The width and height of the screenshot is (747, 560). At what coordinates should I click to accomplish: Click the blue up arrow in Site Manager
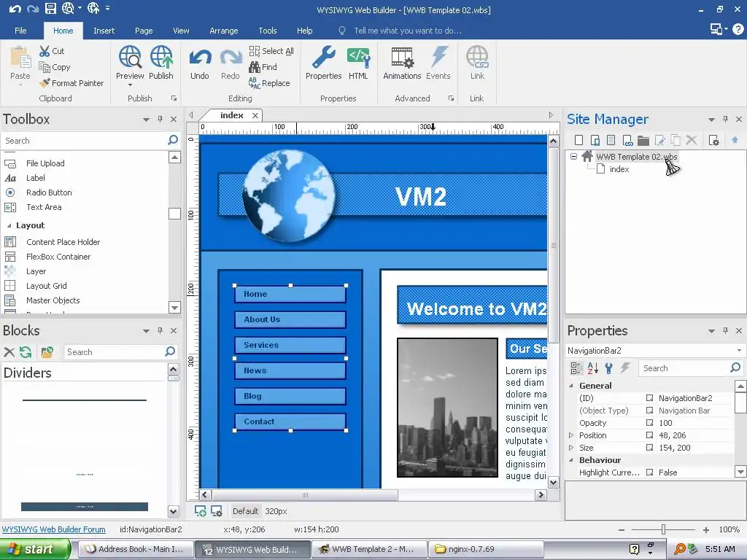(735, 139)
